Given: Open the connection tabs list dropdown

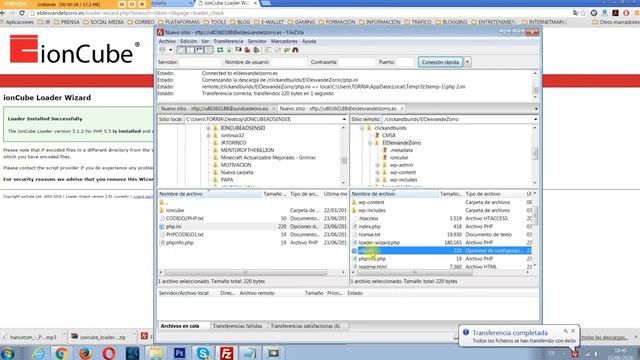Looking at the screenshot, I should 536,109.
